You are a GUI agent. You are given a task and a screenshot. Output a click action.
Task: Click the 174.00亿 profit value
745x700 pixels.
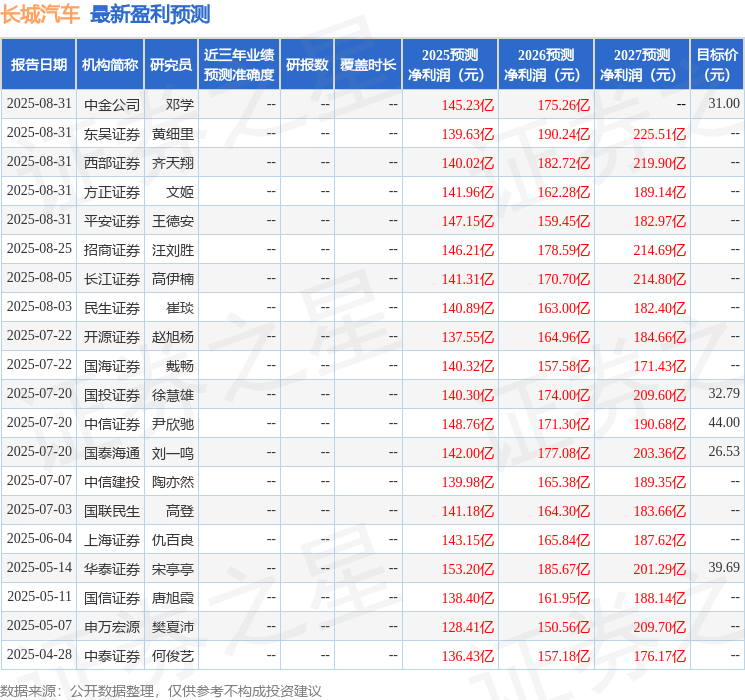click(x=564, y=395)
